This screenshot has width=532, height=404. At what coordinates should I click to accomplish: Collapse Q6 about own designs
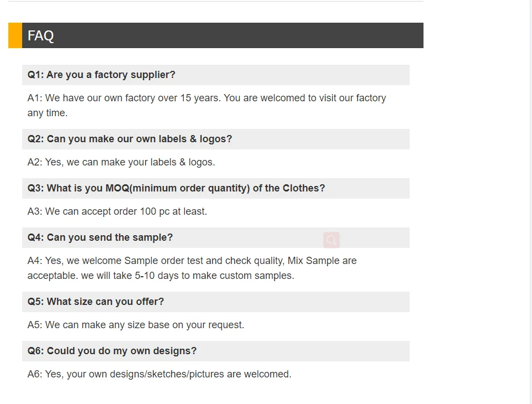click(x=112, y=351)
